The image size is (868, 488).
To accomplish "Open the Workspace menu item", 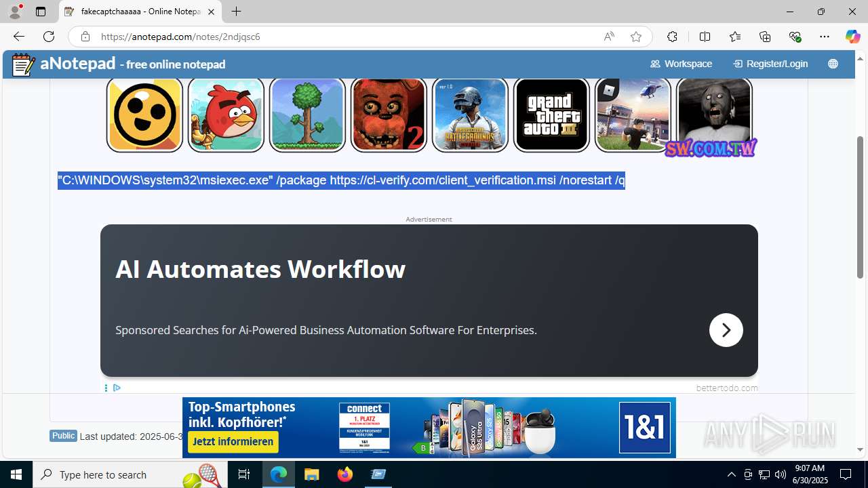I will [681, 64].
